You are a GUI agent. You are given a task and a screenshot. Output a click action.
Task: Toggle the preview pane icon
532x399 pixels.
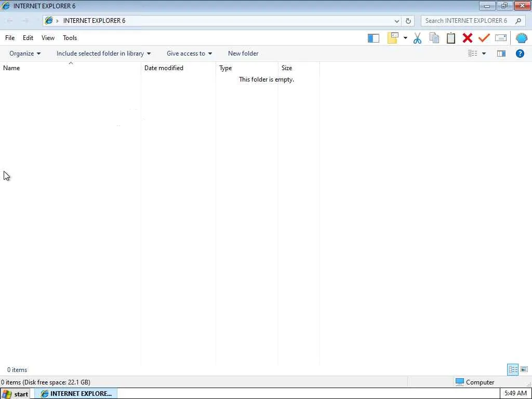coord(501,54)
